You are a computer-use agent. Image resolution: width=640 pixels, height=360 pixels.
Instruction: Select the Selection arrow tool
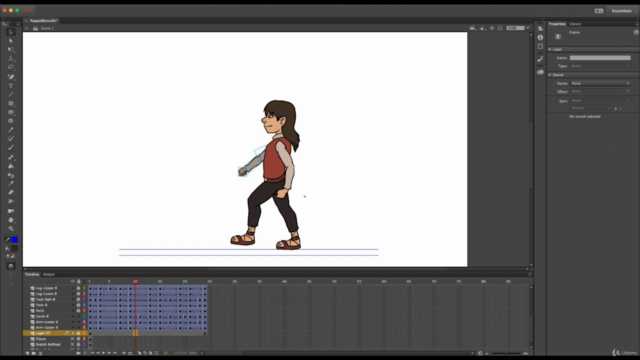pos(11,32)
